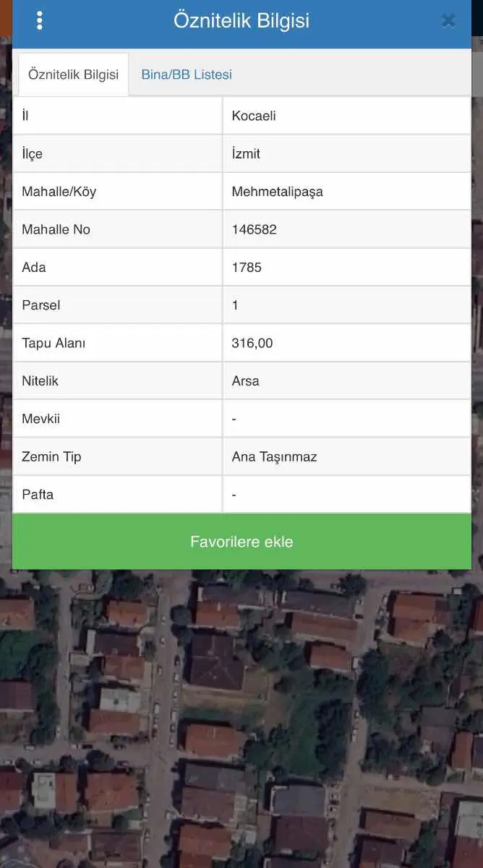Click the Ada label
Screen dimensions: 483x868
coord(34,267)
